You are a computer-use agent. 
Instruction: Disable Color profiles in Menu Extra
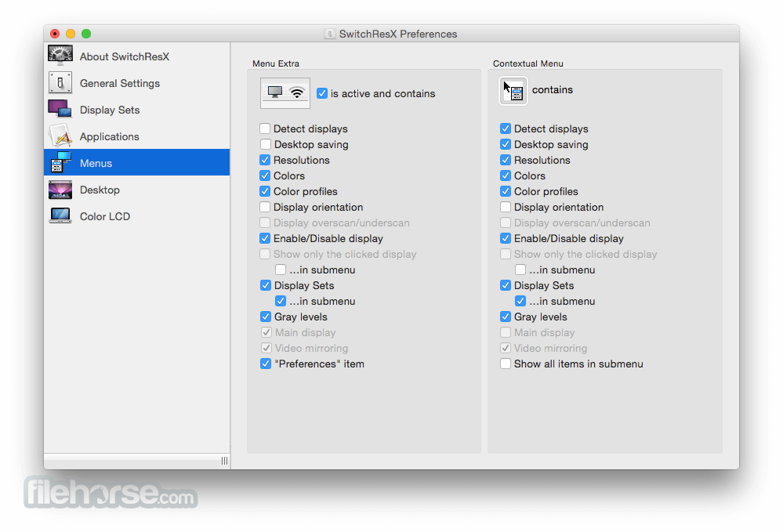265,191
